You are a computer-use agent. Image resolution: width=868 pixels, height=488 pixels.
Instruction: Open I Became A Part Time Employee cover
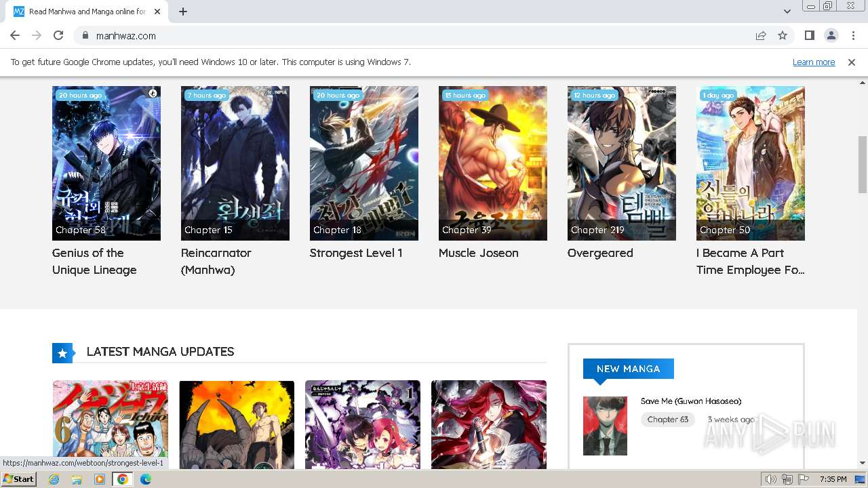pos(751,163)
